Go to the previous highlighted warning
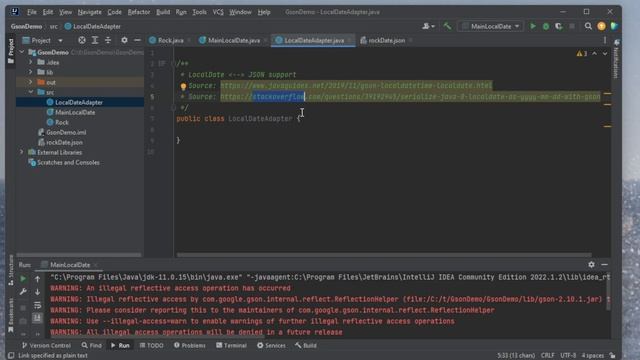The image size is (640, 360). coord(594,53)
